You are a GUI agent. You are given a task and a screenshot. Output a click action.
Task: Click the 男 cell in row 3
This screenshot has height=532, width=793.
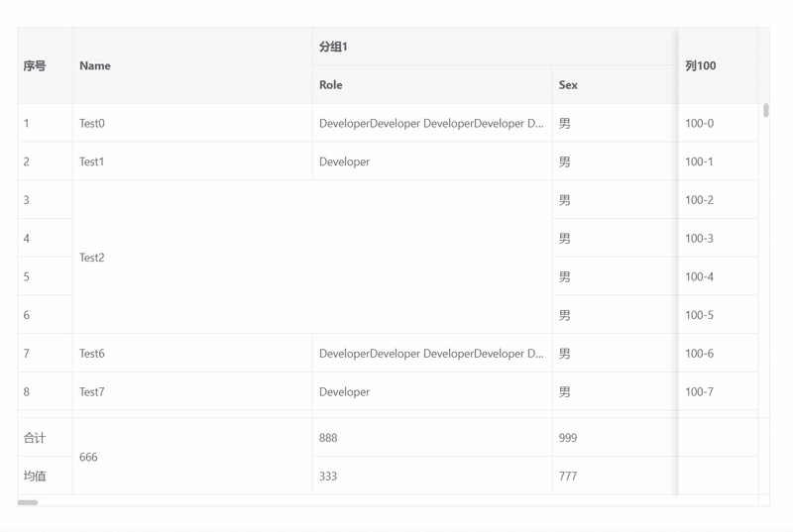pyautogui.click(x=615, y=199)
